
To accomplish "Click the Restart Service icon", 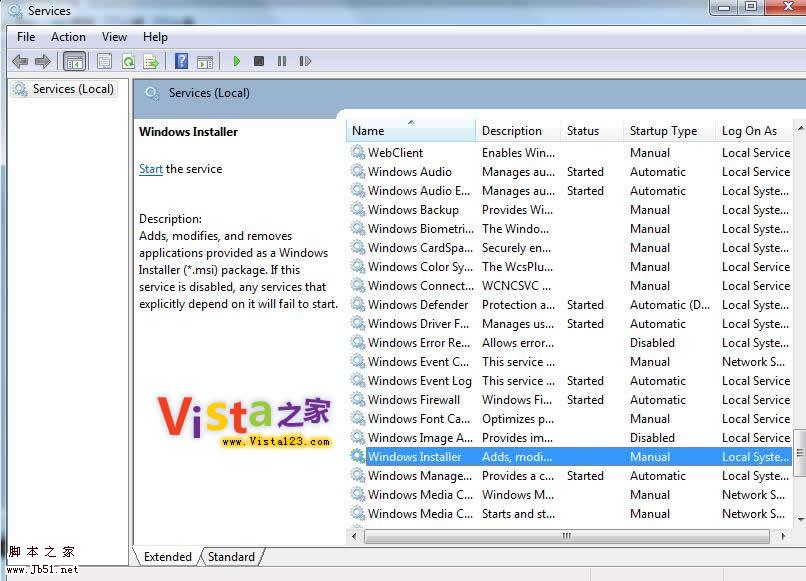I will [x=305, y=61].
